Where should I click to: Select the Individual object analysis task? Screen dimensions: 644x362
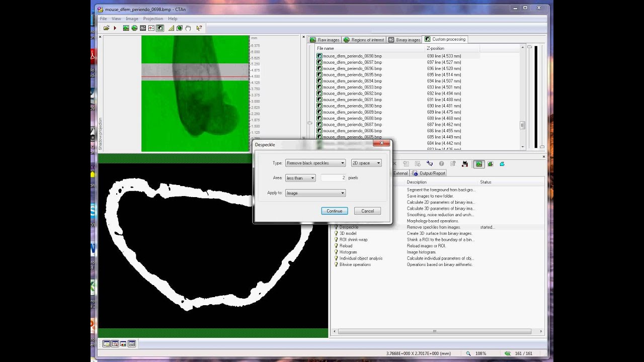tap(361, 258)
